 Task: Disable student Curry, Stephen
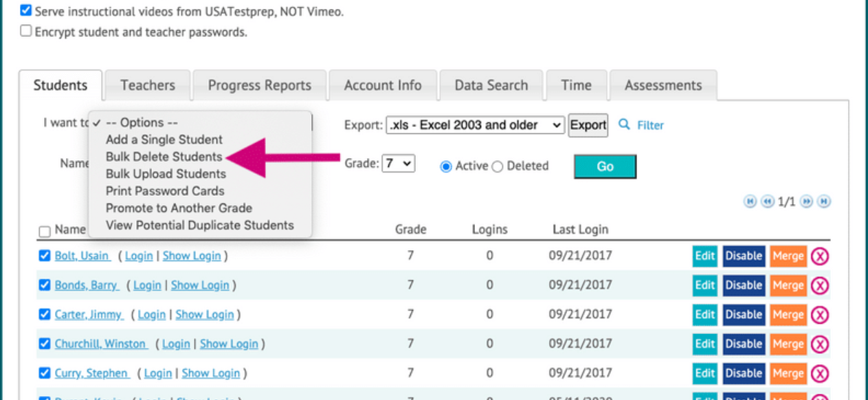(x=744, y=374)
